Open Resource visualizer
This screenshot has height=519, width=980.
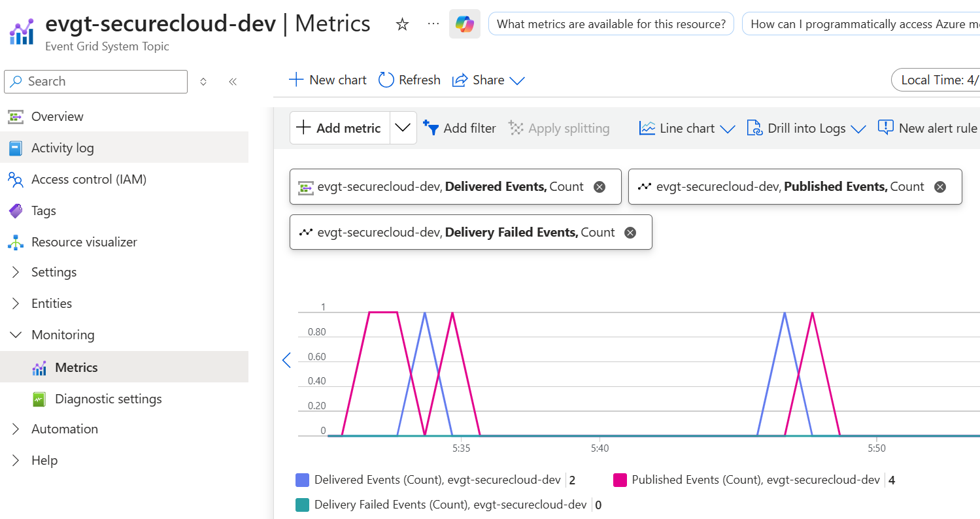point(84,242)
